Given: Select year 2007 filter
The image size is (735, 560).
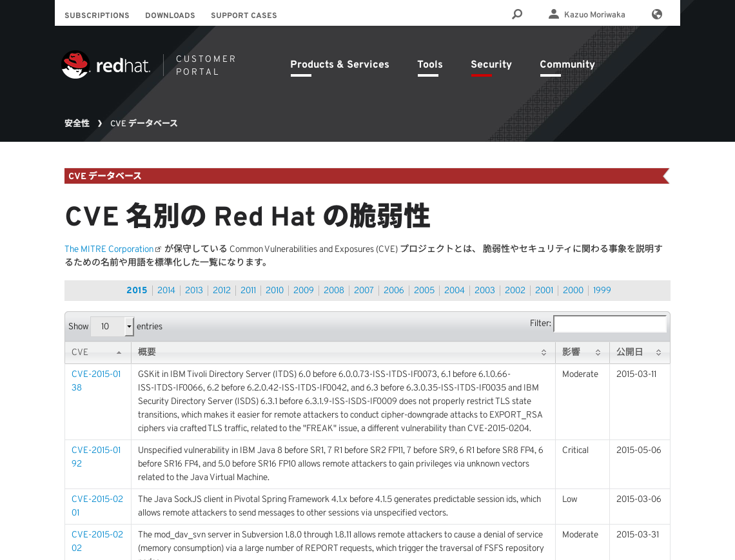Looking at the screenshot, I should [x=364, y=290].
